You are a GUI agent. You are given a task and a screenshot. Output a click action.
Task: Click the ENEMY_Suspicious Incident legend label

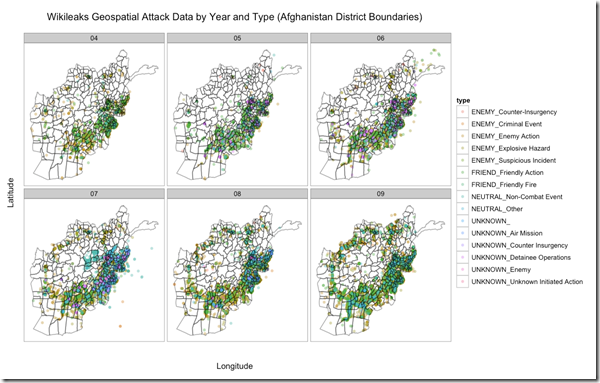coord(514,160)
